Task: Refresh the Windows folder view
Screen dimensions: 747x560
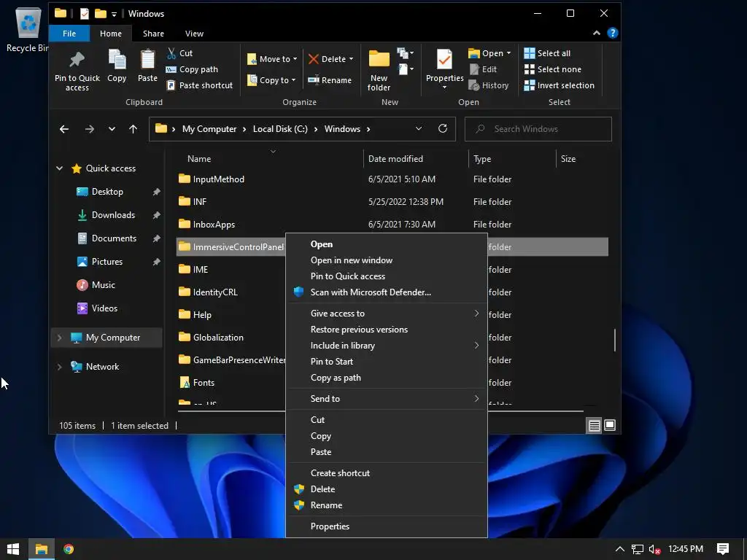Action: [x=443, y=128]
